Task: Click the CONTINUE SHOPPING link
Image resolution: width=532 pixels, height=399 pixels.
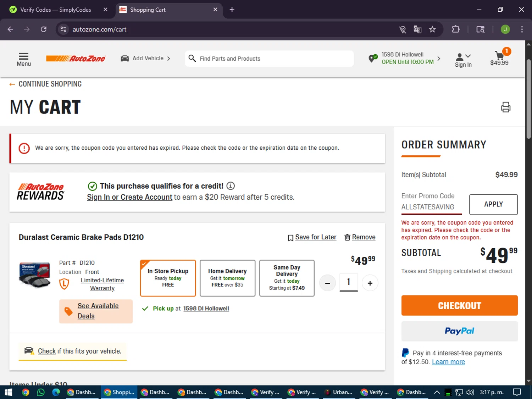Action: (x=45, y=84)
